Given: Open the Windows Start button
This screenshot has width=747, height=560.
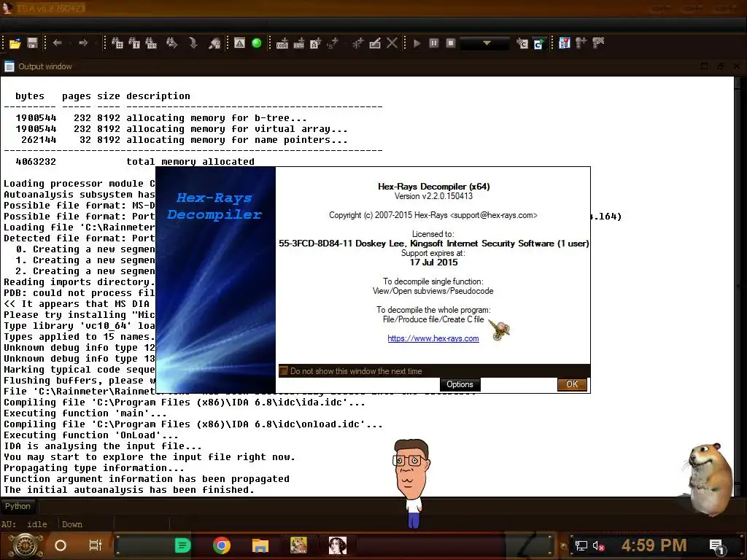Looking at the screenshot, I should [26, 545].
